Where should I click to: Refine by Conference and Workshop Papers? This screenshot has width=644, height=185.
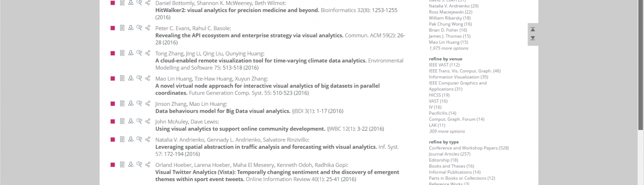pyautogui.click(x=469, y=148)
